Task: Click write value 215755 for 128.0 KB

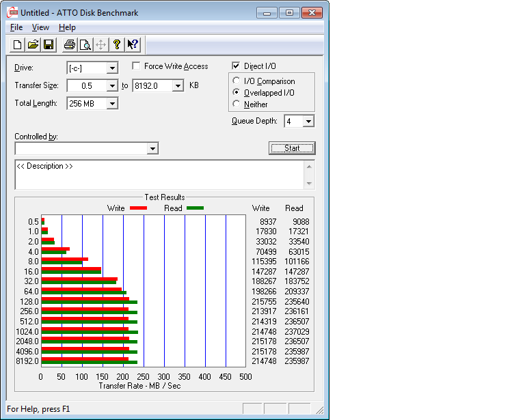Action: point(264,301)
